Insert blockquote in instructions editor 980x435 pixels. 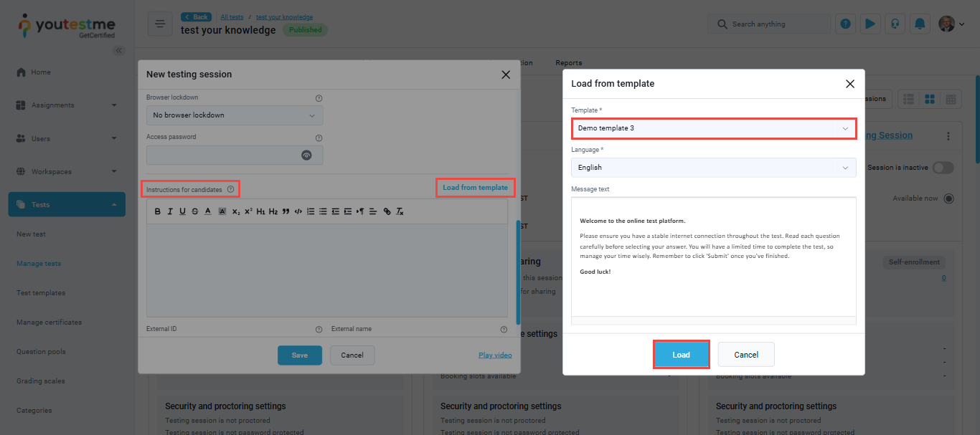(x=286, y=211)
